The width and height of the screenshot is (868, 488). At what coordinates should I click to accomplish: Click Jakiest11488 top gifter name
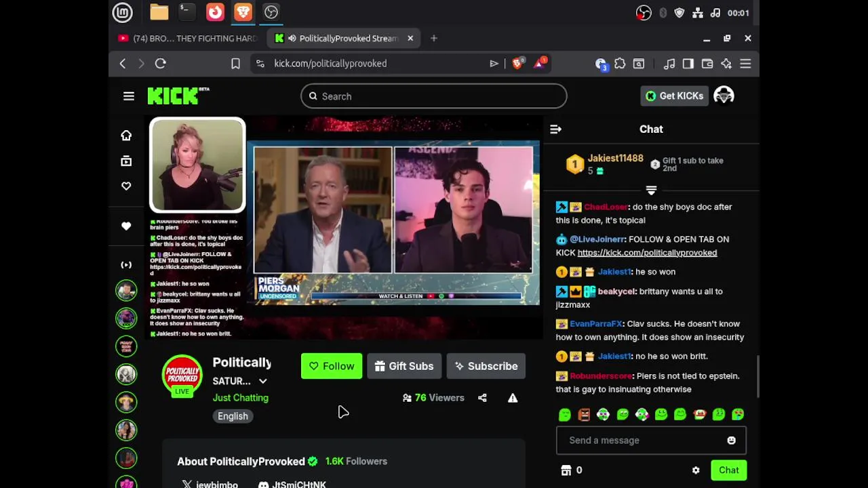click(615, 158)
